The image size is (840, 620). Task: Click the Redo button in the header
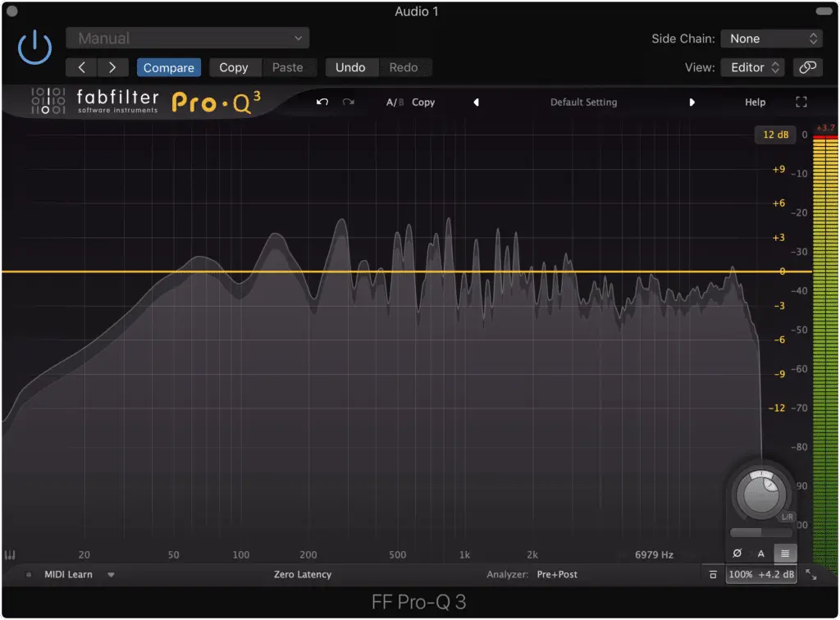tap(404, 67)
